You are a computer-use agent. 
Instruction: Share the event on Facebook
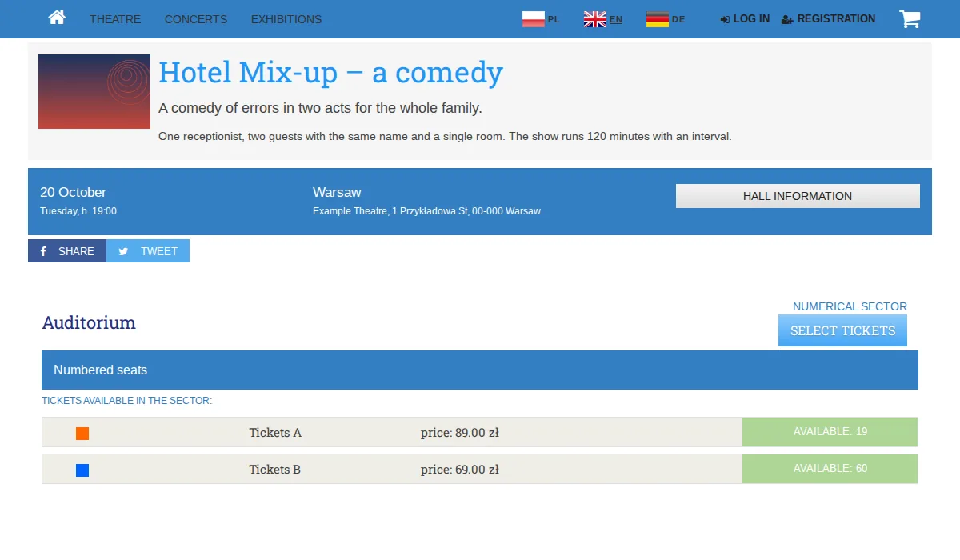tap(67, 251)
